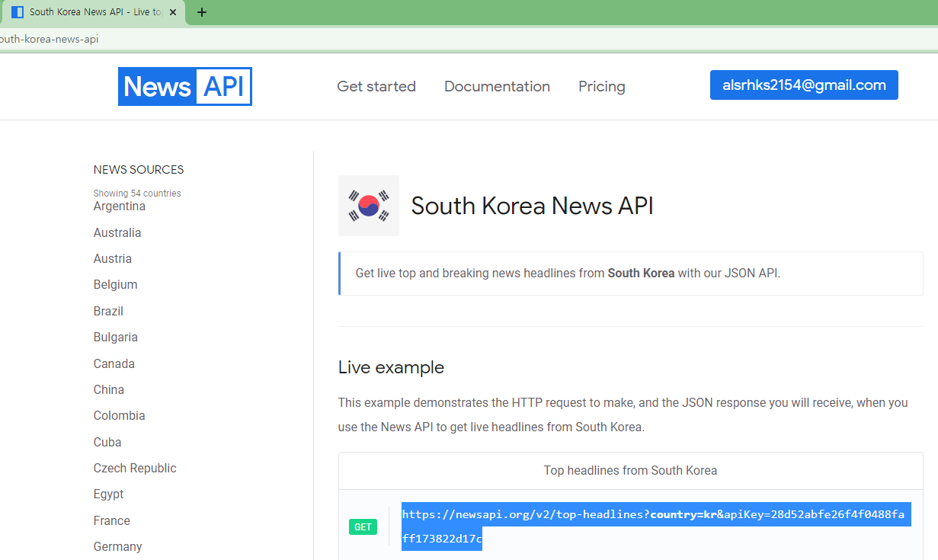
Task: Select Colombia in news sources
Action: (120, 415)
